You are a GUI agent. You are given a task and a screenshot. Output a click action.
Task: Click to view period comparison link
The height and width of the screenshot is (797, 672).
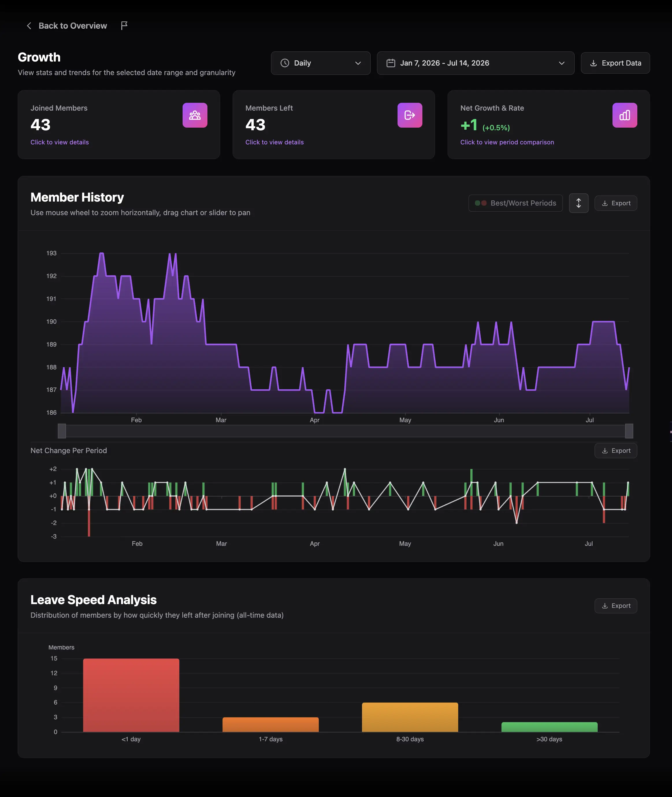point(507,142)
